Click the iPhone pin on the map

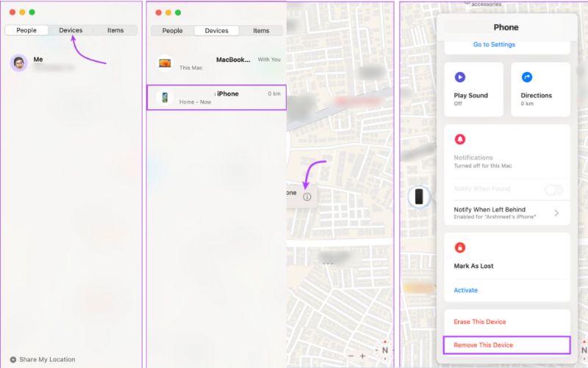click(x=419, y=197)
